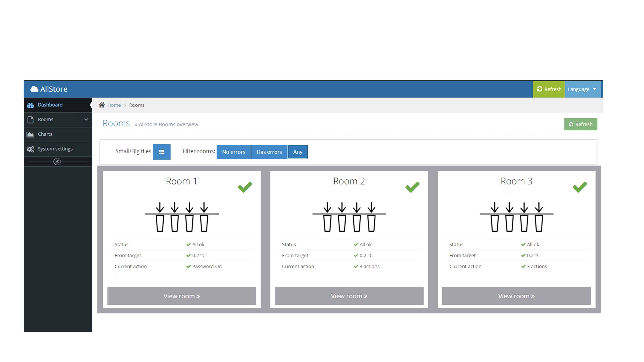Toggle Small/Big tiles list button
644x362 pixels.
click(162, 152)
